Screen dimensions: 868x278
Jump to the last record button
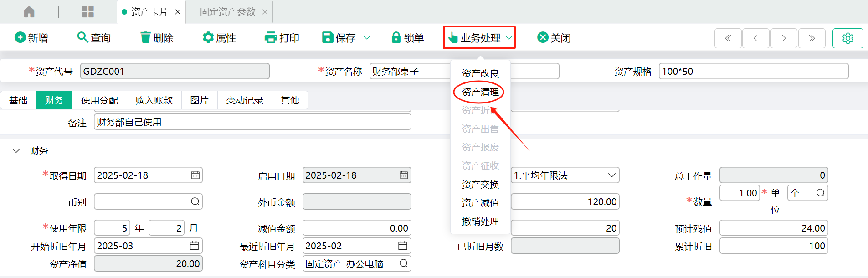pyautogui.click(x=812, y=38)
